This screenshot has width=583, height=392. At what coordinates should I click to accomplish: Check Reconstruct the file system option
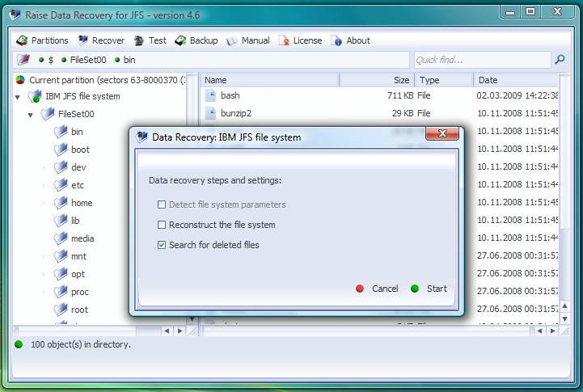point(162,225)
